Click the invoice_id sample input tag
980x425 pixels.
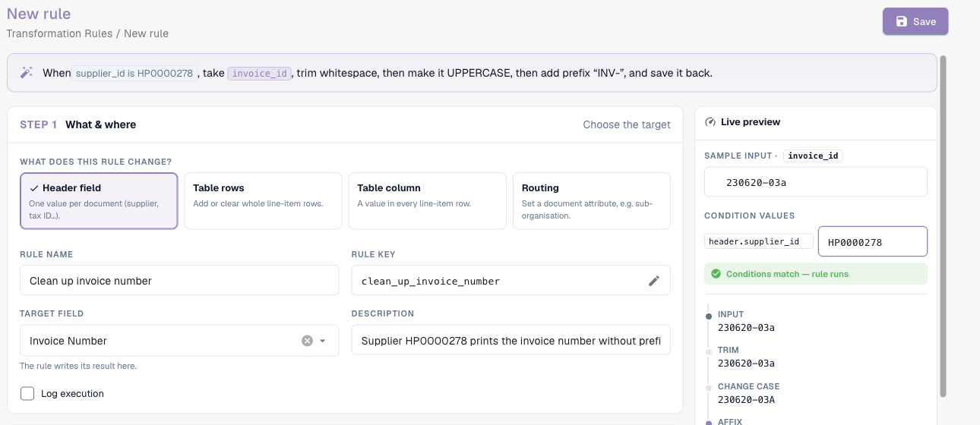[813, 156]
